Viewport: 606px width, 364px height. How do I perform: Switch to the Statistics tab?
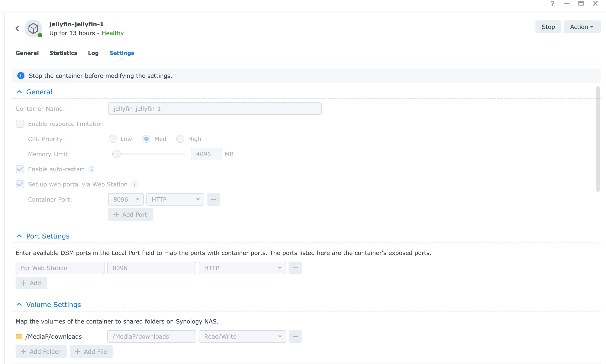(x=63, y=53)
